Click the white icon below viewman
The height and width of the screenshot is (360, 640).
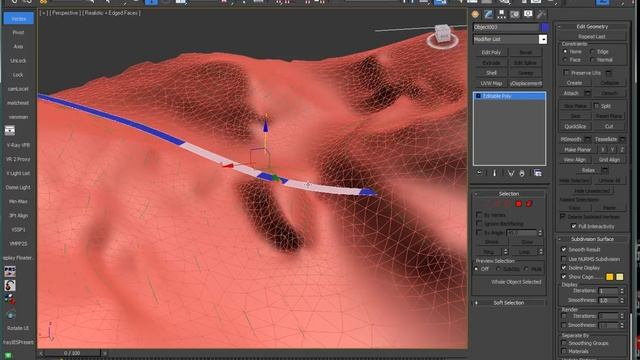(10, 130)
